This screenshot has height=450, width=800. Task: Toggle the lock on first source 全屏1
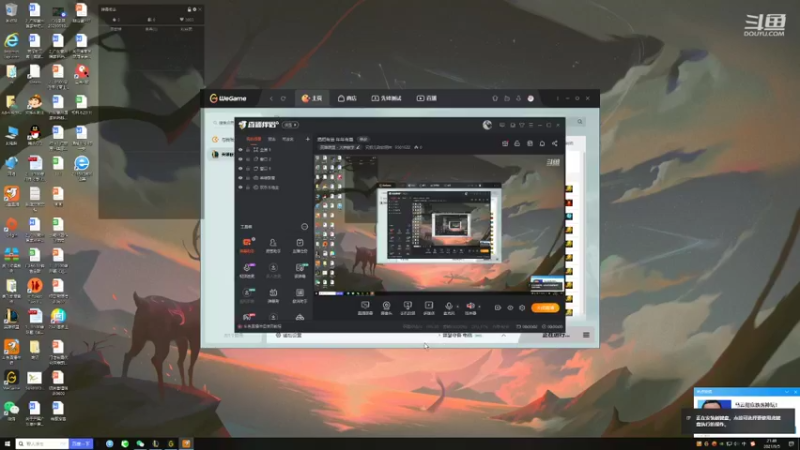pyautogui.click(x=248, y=150)
